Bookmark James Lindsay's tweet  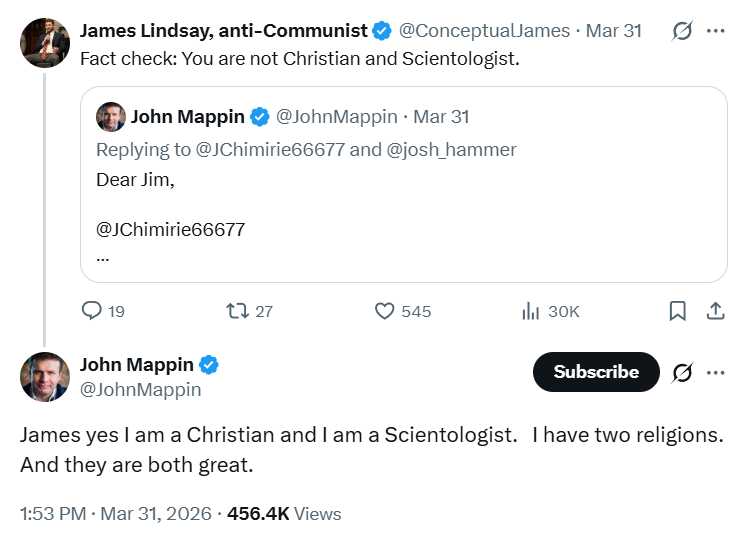[677, 311]
